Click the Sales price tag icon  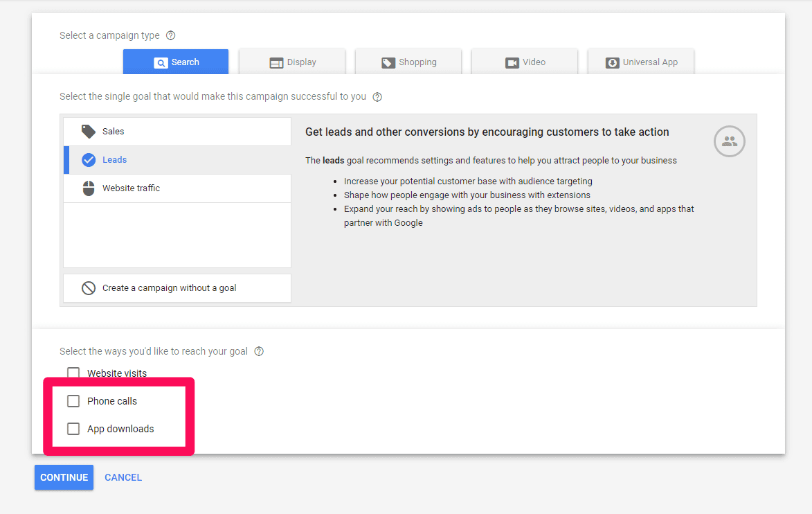point(89,132)
